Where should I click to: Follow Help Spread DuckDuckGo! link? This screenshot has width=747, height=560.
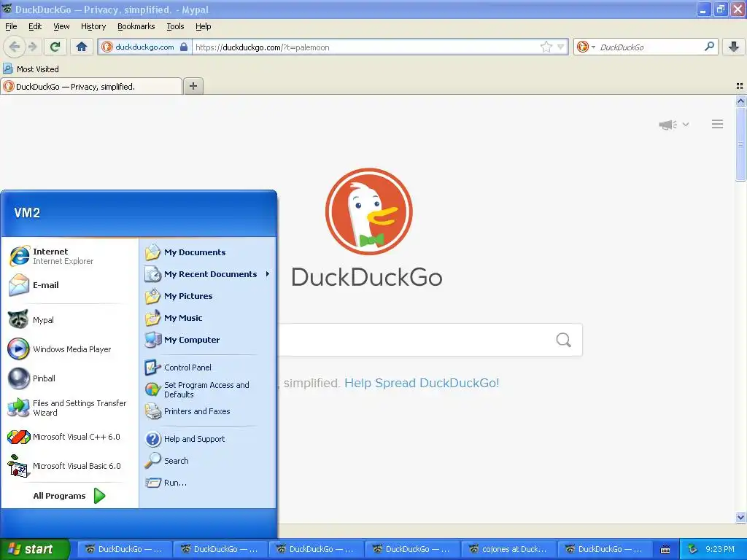[422, 383]
